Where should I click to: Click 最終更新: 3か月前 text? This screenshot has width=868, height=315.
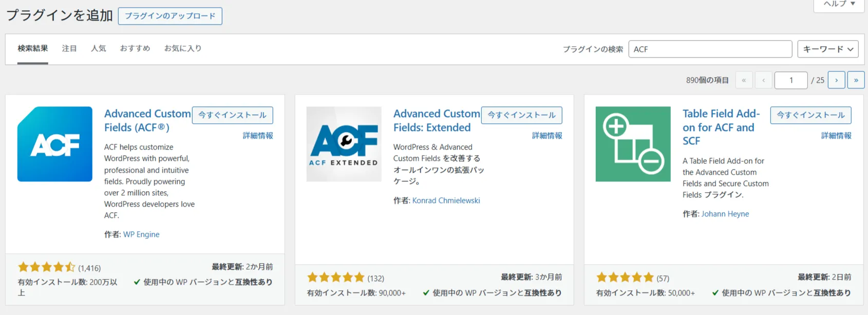click(x=532, y=277)
